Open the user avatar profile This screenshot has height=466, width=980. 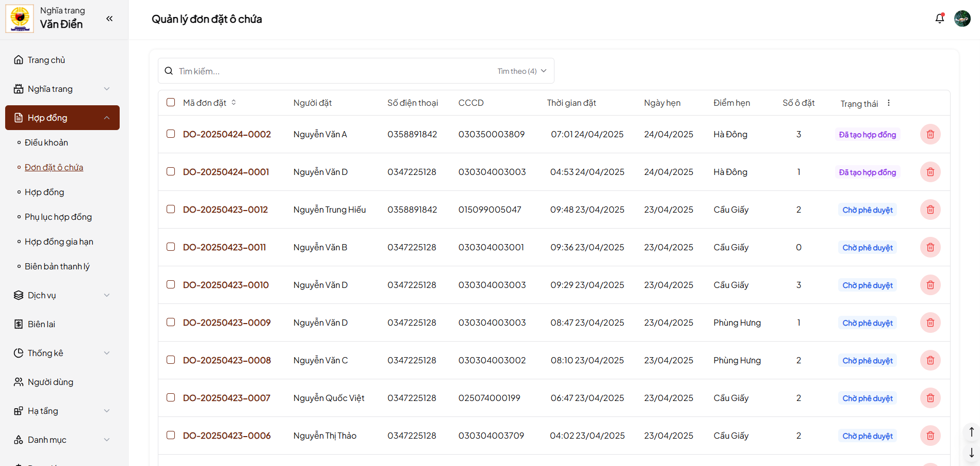(962, 19)
